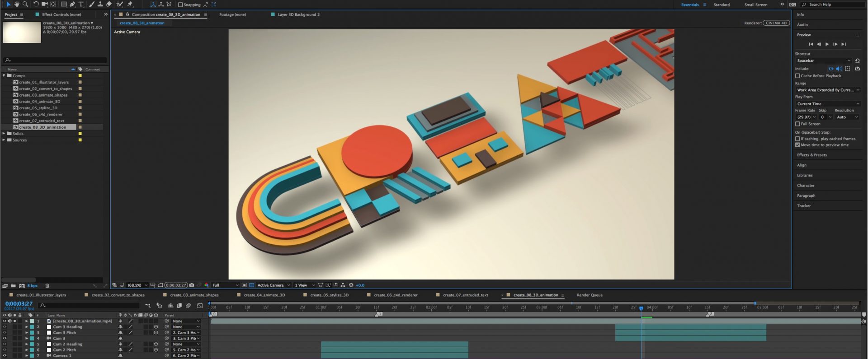
Task: Select the Zoom magnifier tool
Action: (25, 4)
